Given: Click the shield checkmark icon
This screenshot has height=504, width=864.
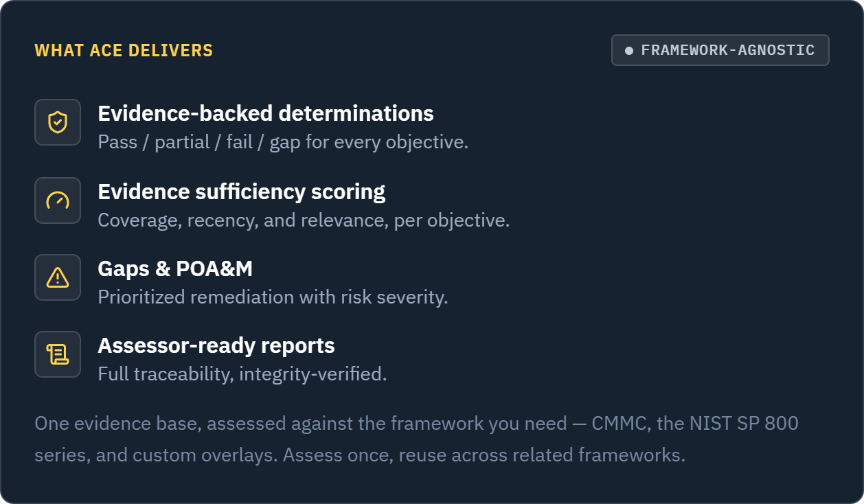Looking at the screenshot, I should [x=58, y=122].
